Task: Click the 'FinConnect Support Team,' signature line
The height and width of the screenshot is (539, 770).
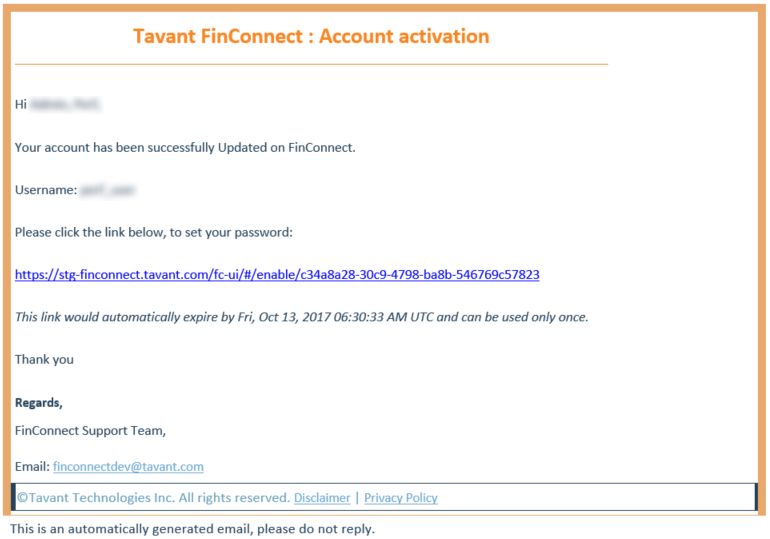Action: [90, 431]
